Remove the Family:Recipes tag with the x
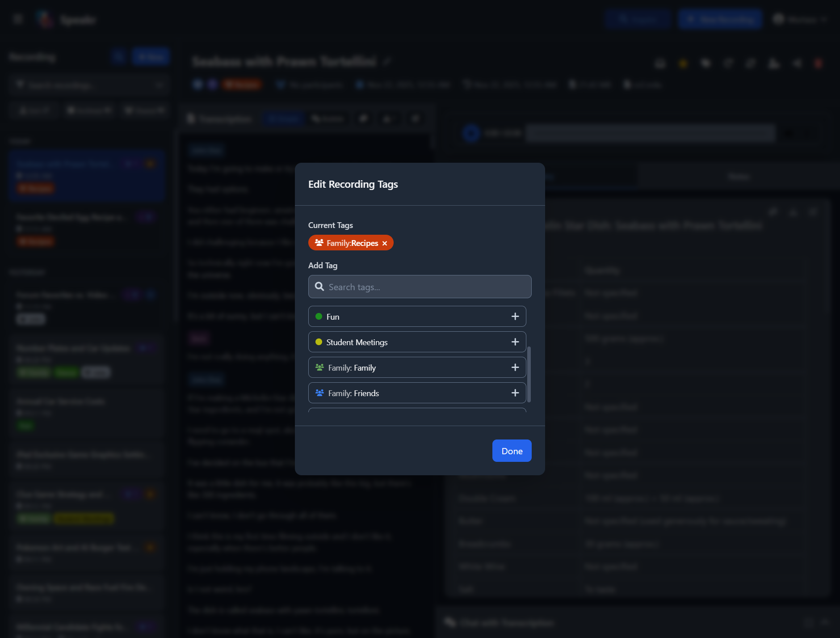840x638 pixels. point(385,243)
